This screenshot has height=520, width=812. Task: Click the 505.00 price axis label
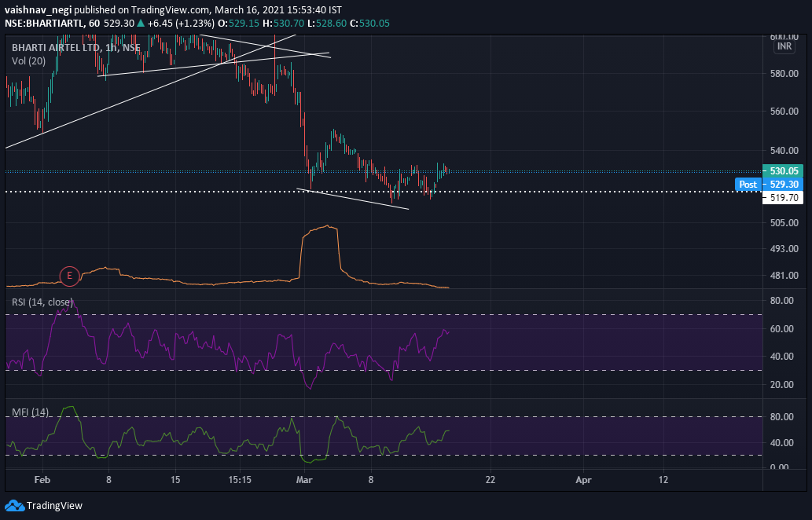click(784, 222)
